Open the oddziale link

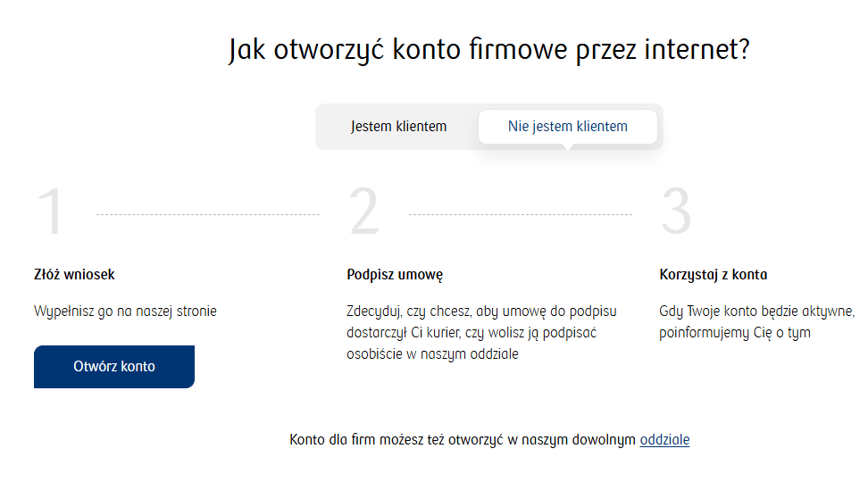tap(664, 440)
